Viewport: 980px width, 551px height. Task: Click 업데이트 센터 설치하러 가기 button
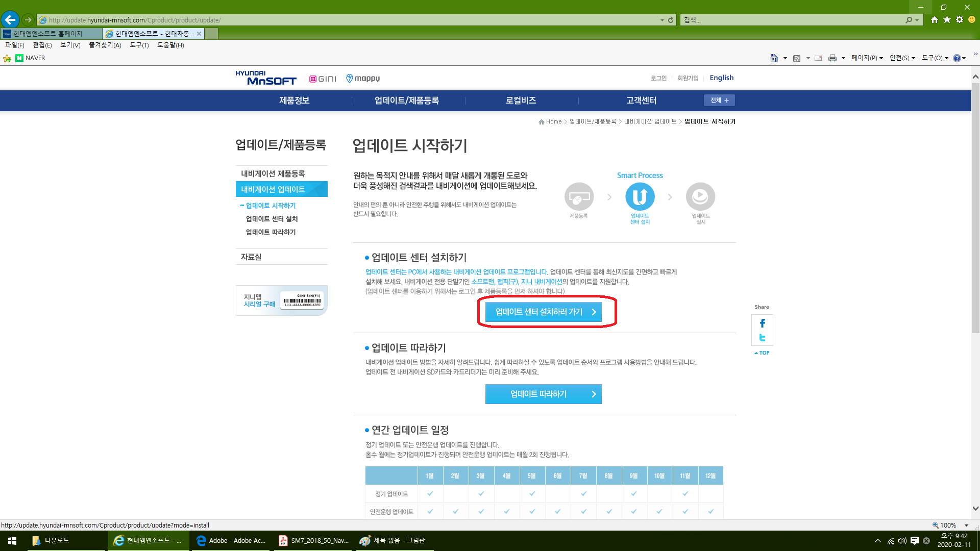coord(543,312)
